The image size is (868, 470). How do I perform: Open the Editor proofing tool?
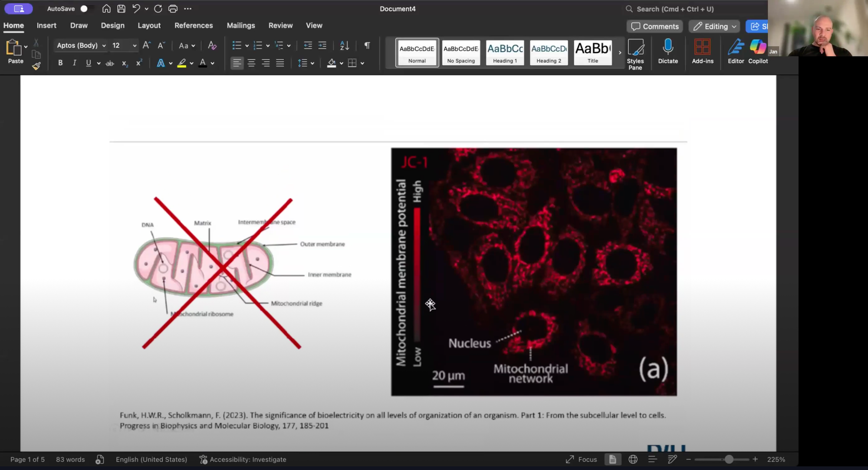[x=736, y=52]
